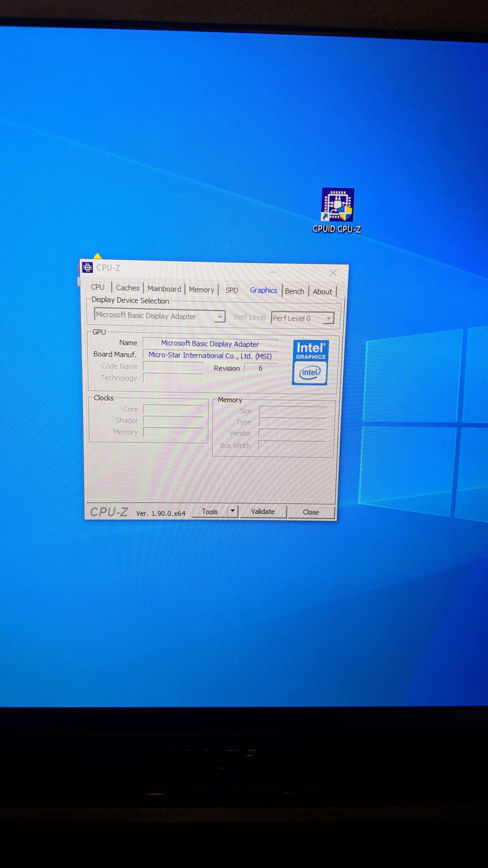
Task: Click the empty Technology field
Action: pos(174,378)
